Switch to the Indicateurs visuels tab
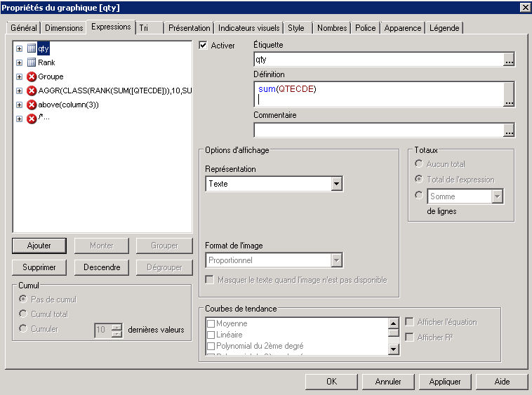Image resolution: width=532 pixels, height=395 pixels. (248, 28)
